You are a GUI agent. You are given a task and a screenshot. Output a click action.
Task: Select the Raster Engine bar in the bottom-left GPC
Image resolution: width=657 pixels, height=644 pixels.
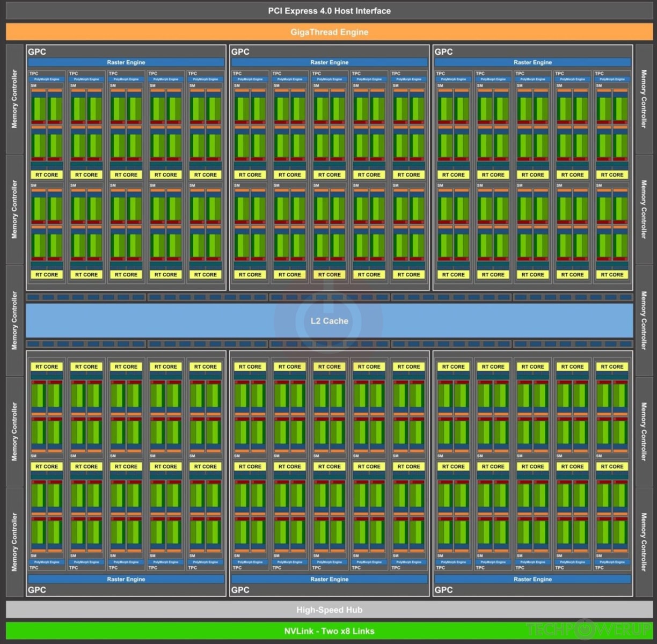coord(126,579)
